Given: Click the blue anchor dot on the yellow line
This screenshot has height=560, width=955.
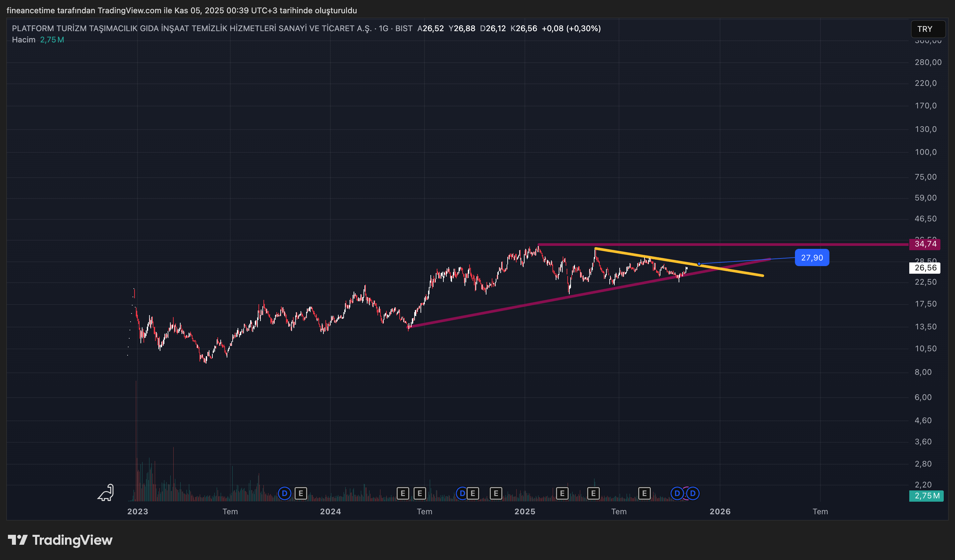Looking at the screenshot, I should (x=699, y=264).
